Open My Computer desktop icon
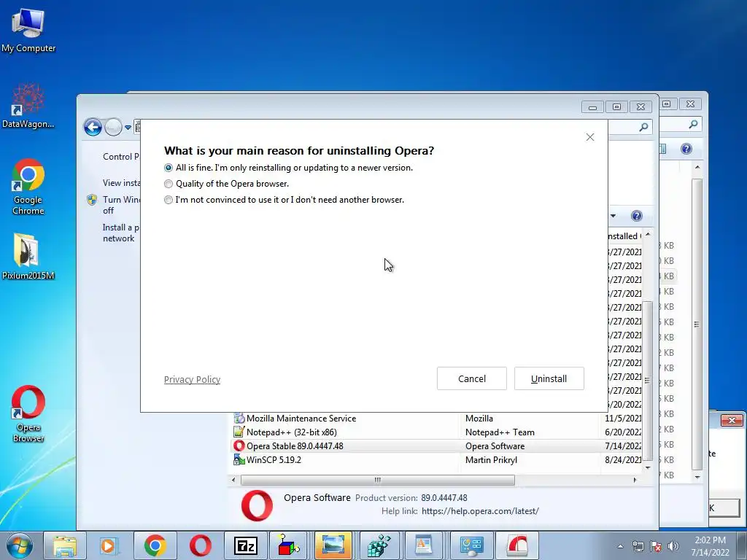 click(x=28, y=31)
